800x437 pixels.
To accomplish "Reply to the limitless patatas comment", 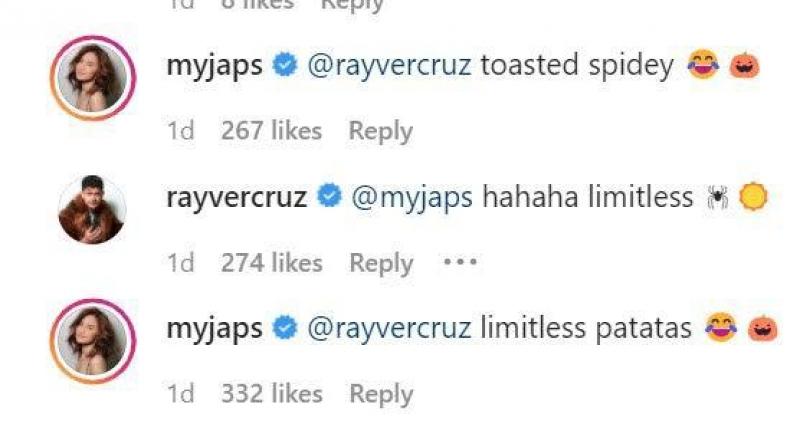I will 381,394.
